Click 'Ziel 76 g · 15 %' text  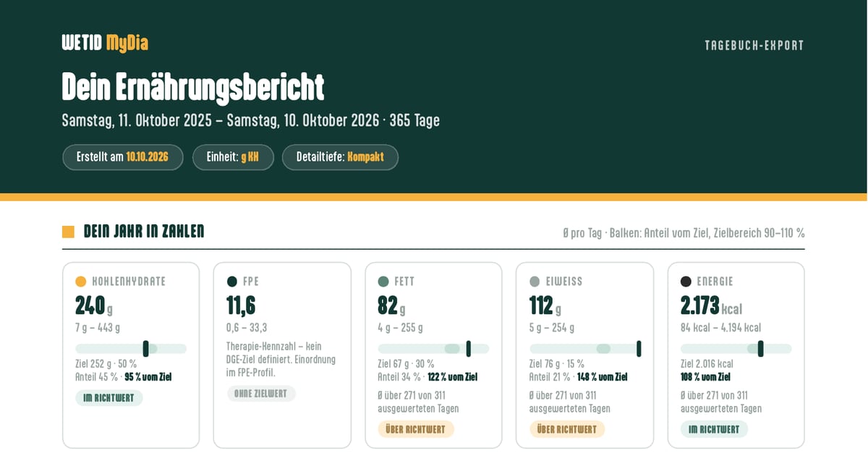[557, 364]
